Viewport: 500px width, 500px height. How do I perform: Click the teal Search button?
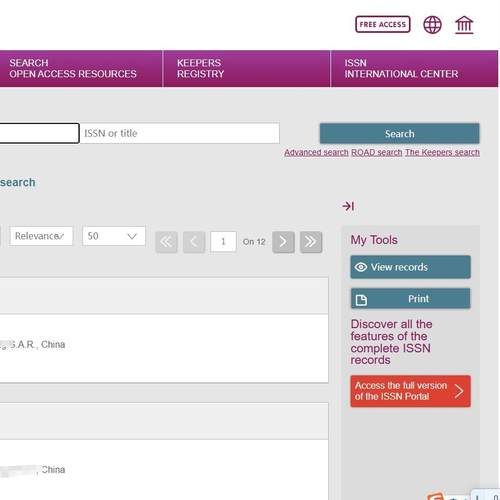(399, 134)
